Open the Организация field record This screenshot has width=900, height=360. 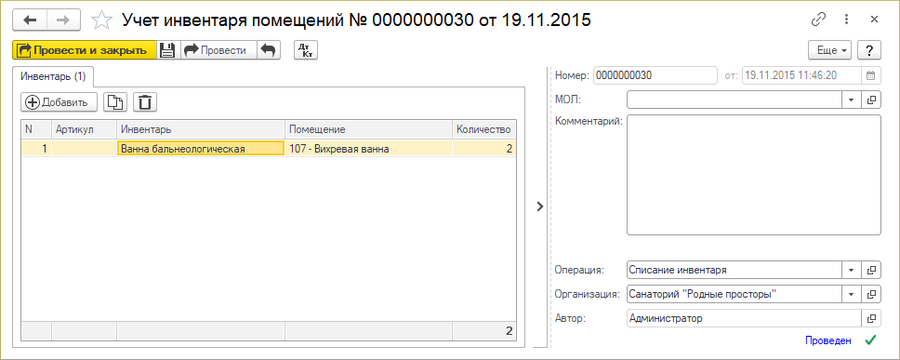[x=871, y=294]
